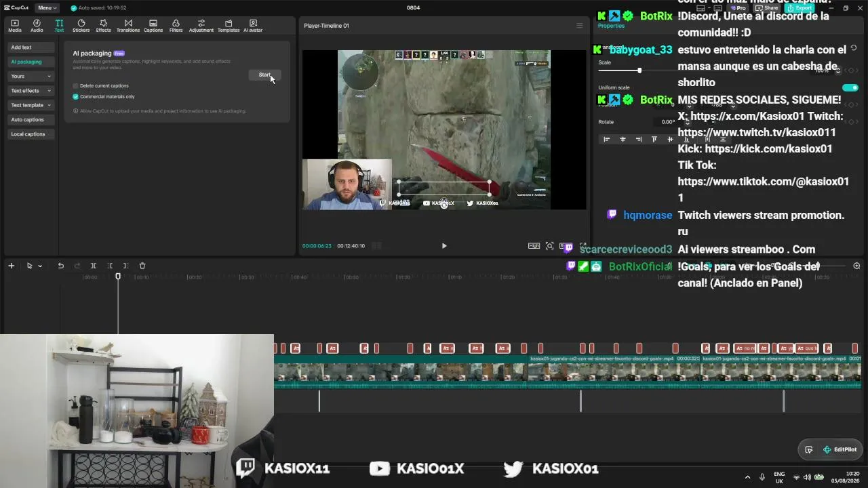The image size is (868, 488).
Task: Open the Adjustment panel
Action: point(201,26)
